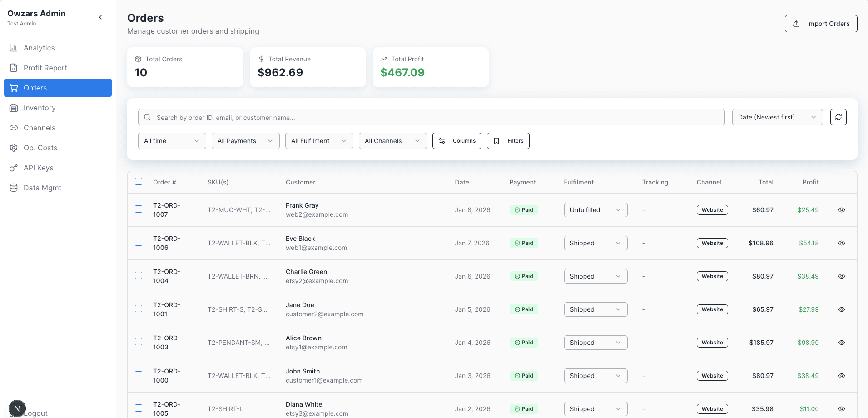Switch to the Orders section

[x=35, y=88]
